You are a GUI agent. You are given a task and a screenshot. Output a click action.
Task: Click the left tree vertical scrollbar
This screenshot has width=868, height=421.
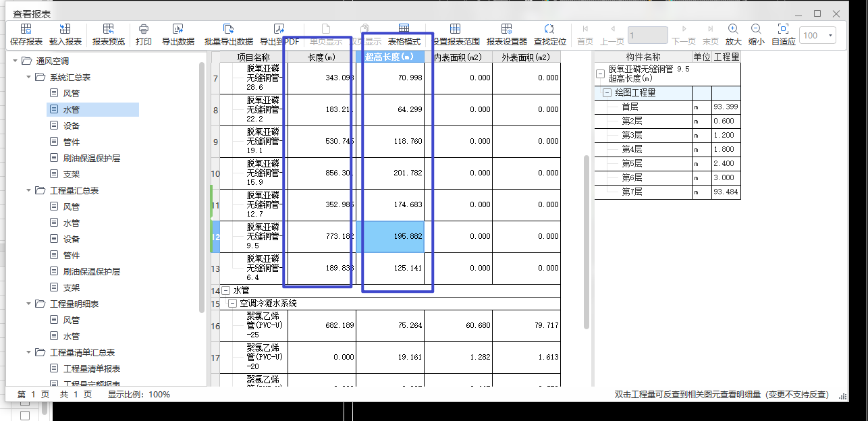[202, 188]
